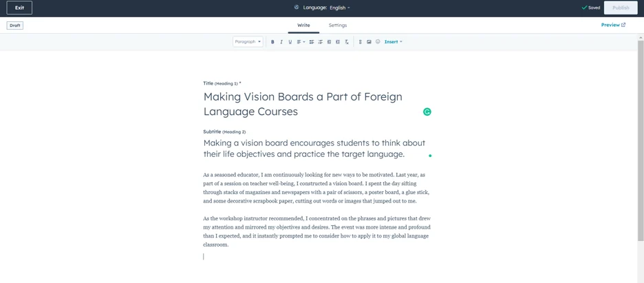The width and height of the screenshot is (644, 283).
Task: Switch to the Settings tab
Action: click(338, 25)
